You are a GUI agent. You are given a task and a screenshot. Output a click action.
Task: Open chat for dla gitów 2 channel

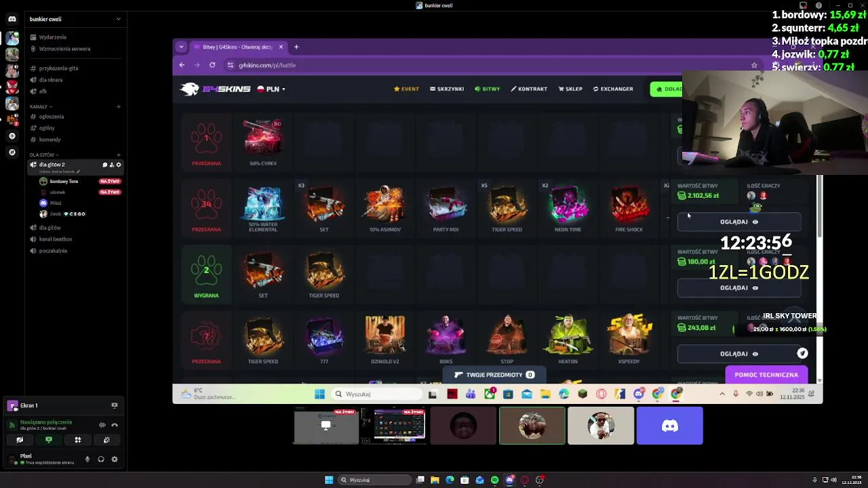coord(105,165)
